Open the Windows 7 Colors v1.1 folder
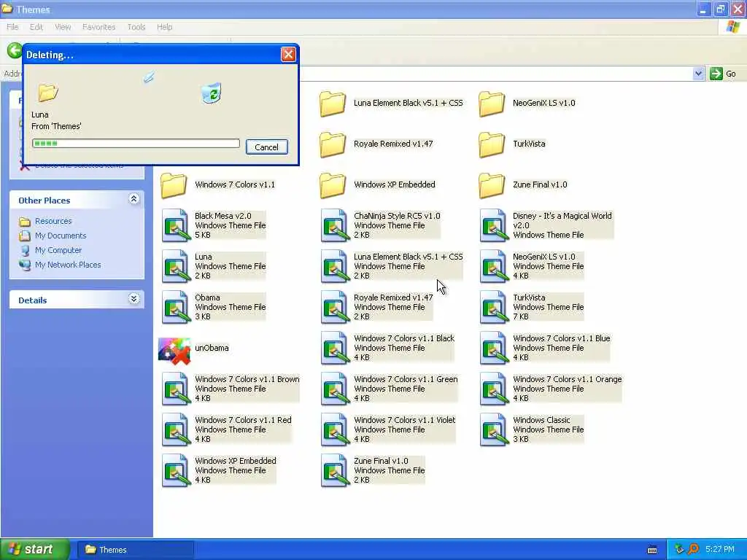 coord(174,185)
